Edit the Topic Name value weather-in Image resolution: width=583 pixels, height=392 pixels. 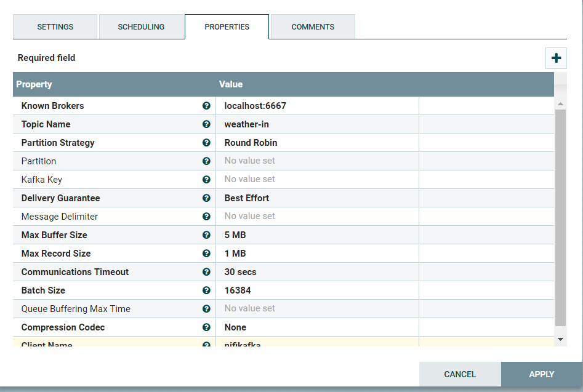point(316,124)
